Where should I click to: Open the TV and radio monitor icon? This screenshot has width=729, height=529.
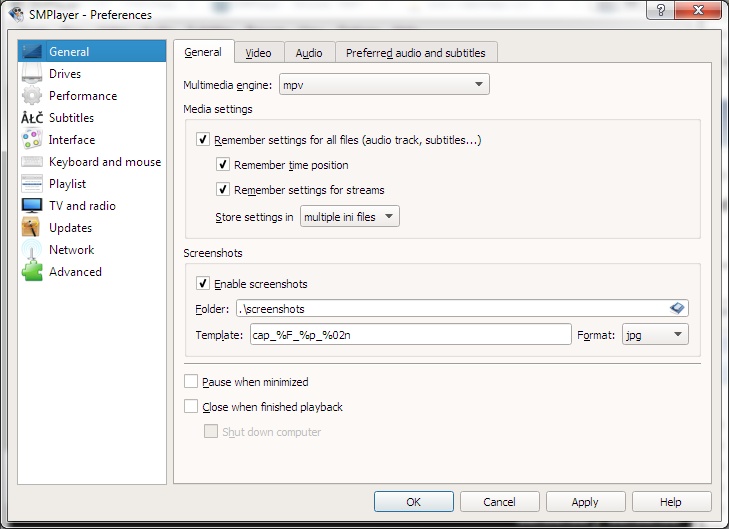click(x=32, y=205)
